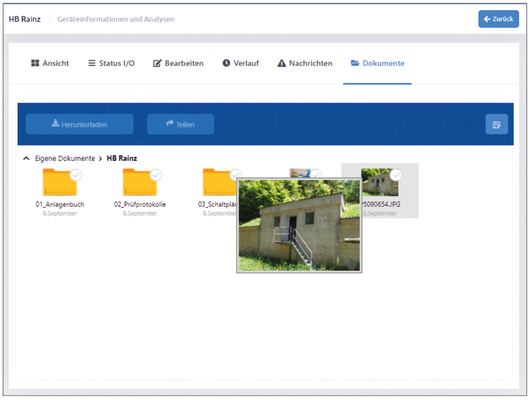The height and width of the screenshot is (400, 532).
Task: Switch to the Verlauf tab
Action: pos(240,63)
